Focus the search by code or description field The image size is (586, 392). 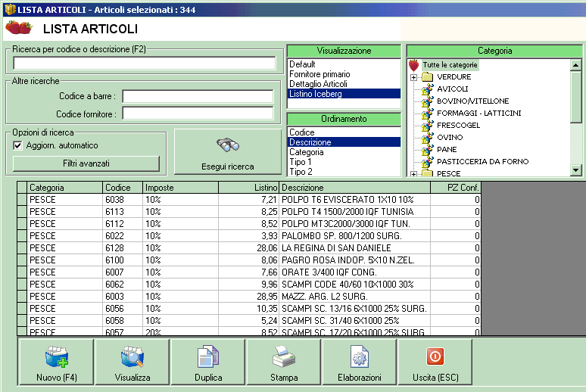point(144,64)
